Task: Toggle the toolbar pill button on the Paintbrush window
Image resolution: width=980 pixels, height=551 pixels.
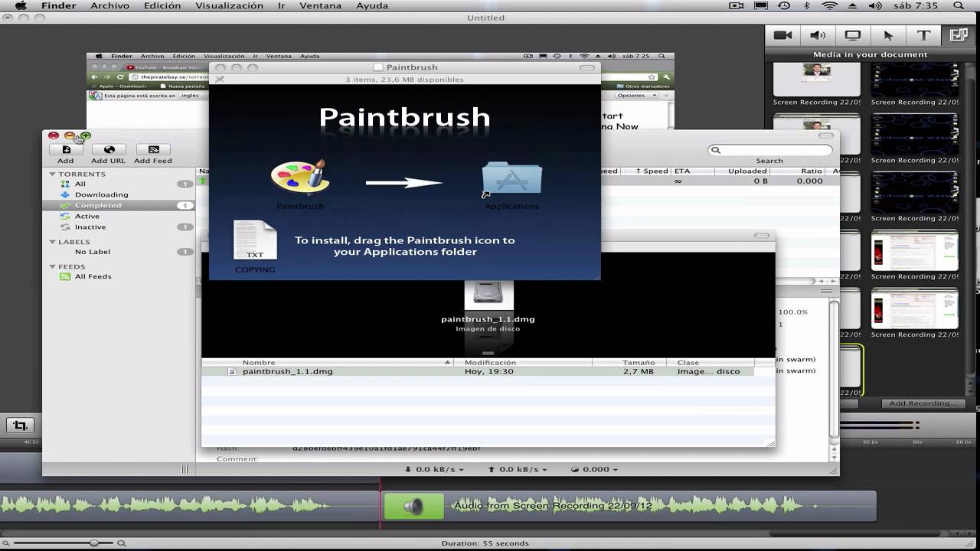Action: pyautogui.click(x=587, y=67)
